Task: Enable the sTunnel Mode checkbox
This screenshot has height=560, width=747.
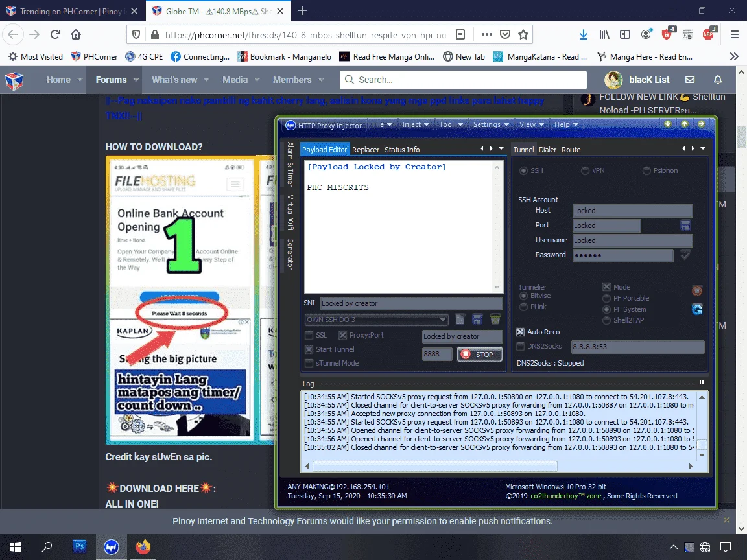Action: click(309, 364)
